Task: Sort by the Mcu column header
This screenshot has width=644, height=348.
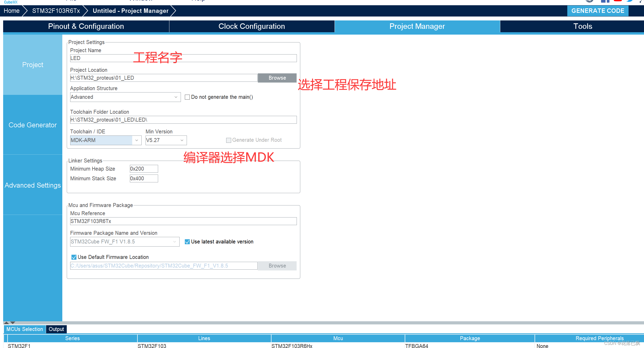Action: click(x=338, y=338)
